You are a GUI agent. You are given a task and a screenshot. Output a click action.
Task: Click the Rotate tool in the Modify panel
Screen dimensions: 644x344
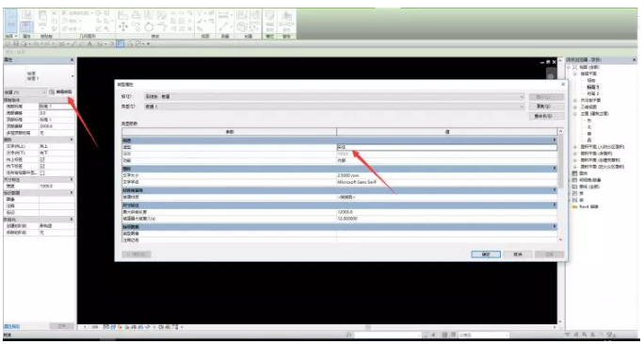click(149, 27)
